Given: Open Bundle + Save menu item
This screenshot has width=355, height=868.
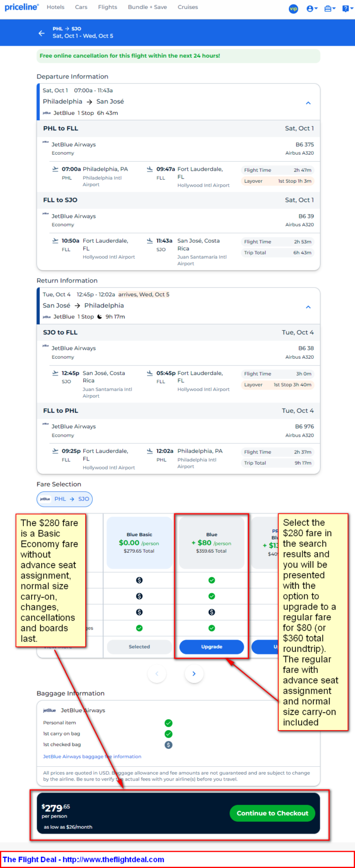Looking at the screenshot, I should [147, 7].
